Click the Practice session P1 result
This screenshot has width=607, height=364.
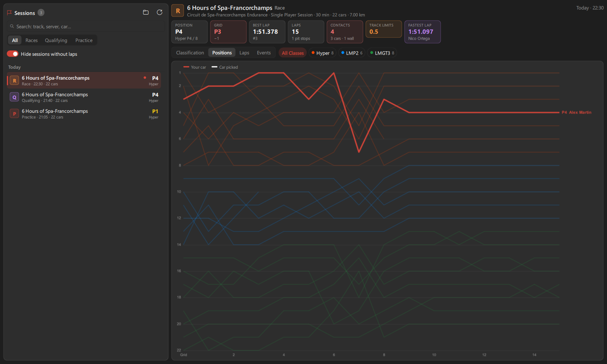(x=155, y=111)
